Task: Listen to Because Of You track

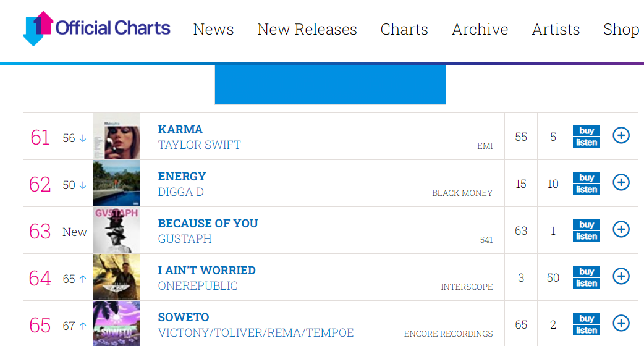Action: (x=587, y=237)
